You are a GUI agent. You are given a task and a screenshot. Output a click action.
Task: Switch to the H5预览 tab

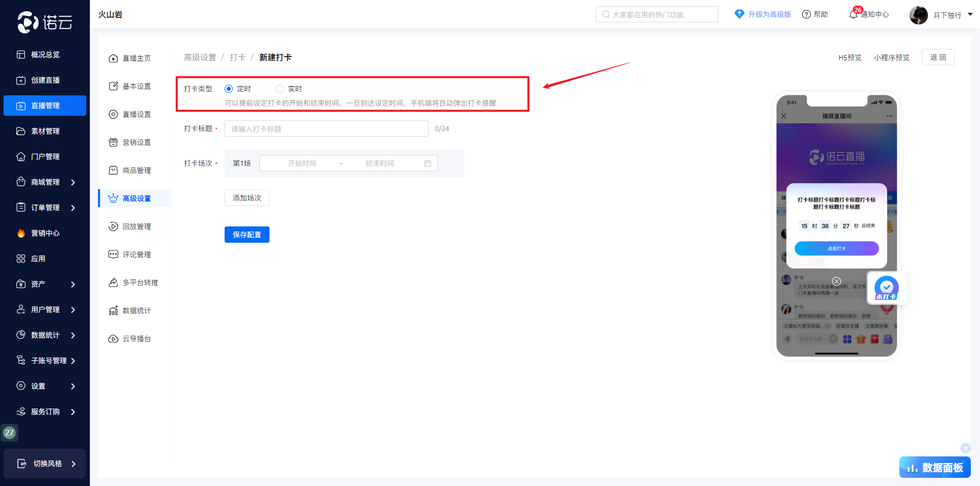[849, 58]
